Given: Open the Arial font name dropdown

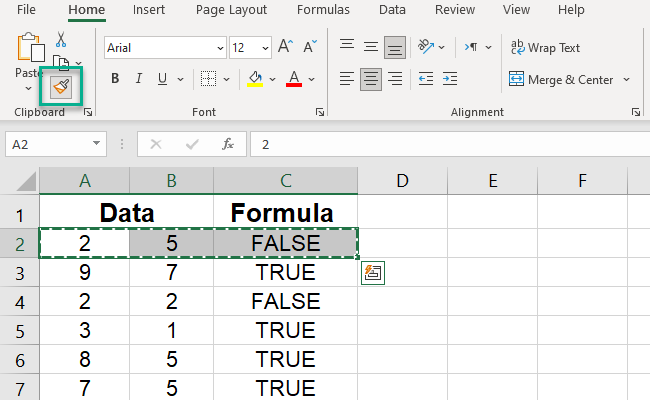Looking at the screenshot, I should [219, 48].
